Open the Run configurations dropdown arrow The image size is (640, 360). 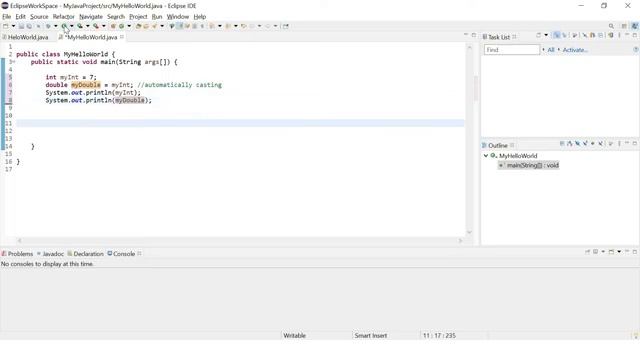[x=71, y=26]
